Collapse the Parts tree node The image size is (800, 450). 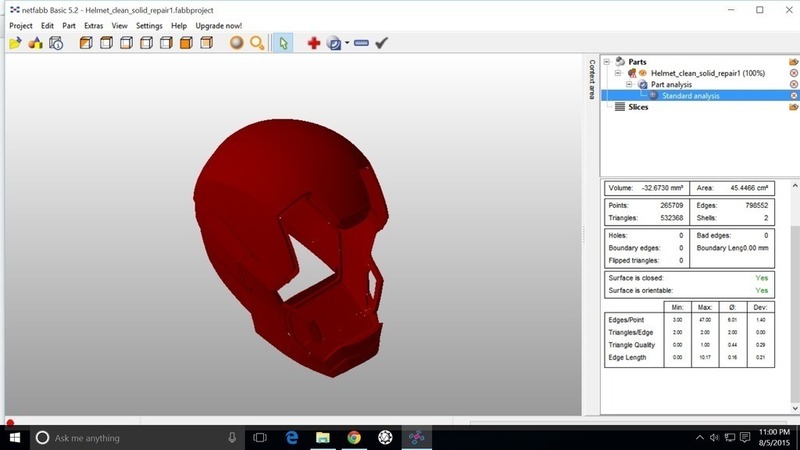(607, 62)
